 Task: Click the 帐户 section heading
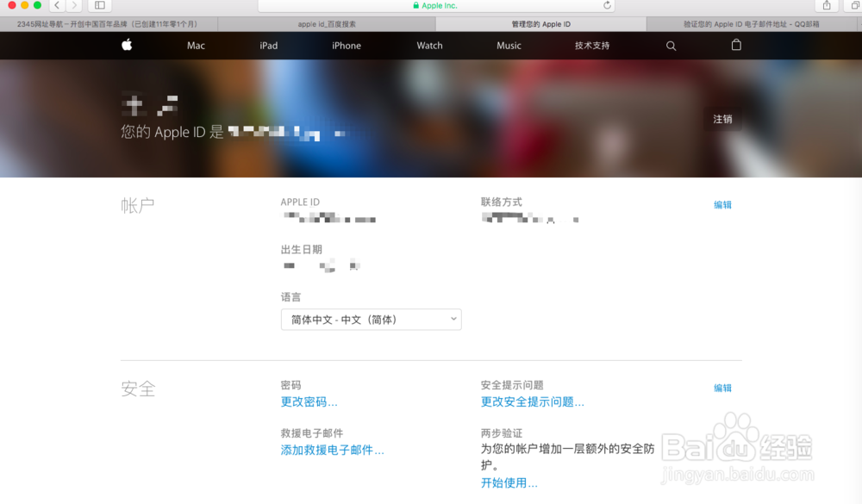[137, 206]
